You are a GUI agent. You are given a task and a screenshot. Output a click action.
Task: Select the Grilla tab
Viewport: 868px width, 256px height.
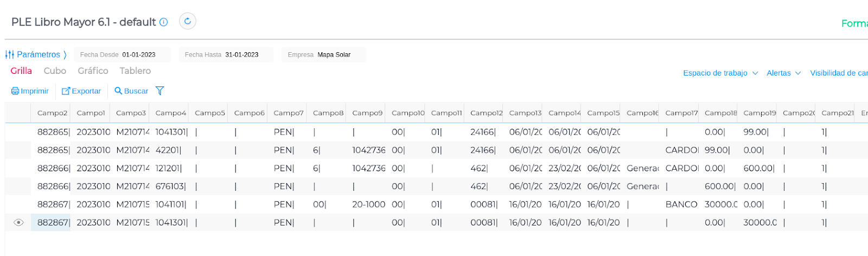pyautogui.click(x=21, y=71)
